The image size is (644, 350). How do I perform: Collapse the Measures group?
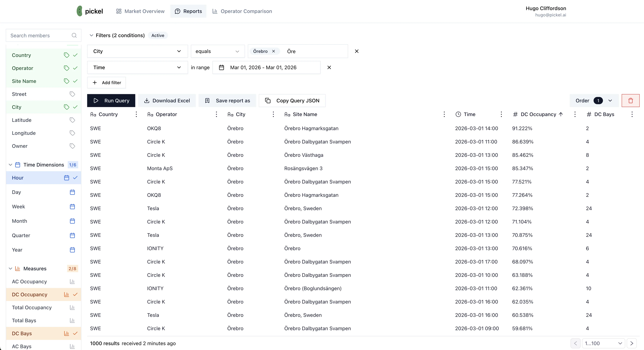(10, 268)
